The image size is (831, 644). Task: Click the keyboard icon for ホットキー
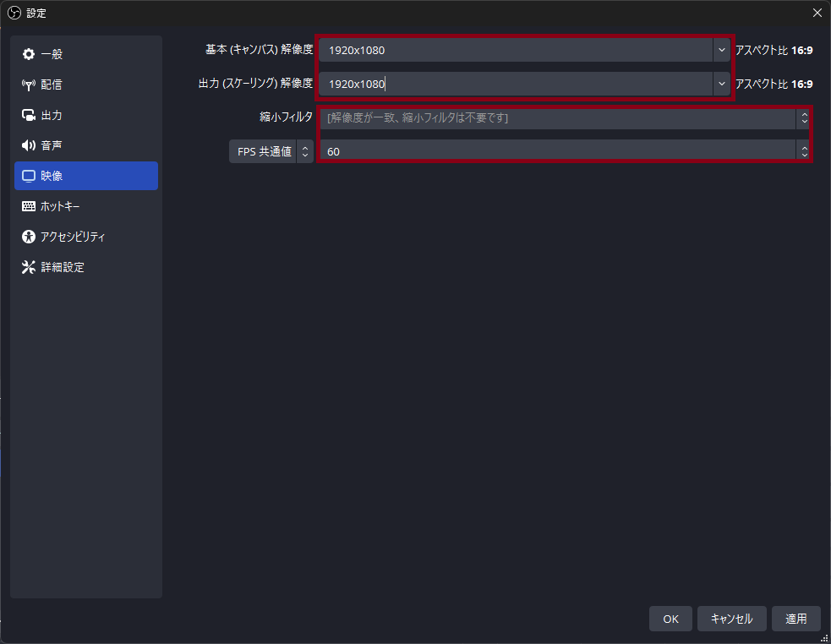click(29, 206)
